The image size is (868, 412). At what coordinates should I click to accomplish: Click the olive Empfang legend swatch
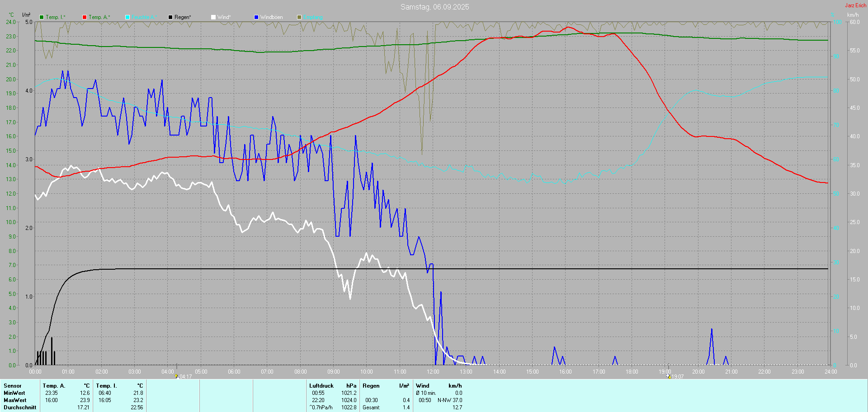299,17
